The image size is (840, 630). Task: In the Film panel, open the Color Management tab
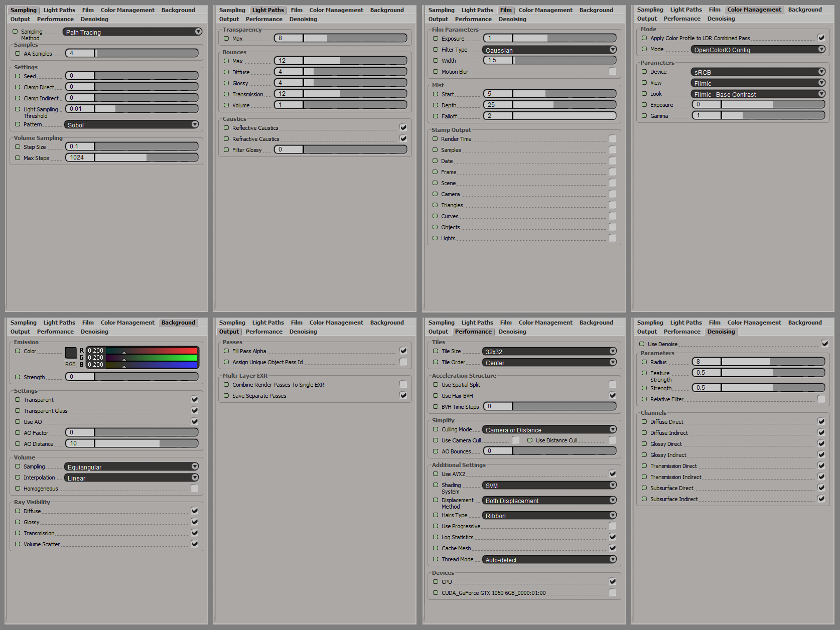(545, 10)
